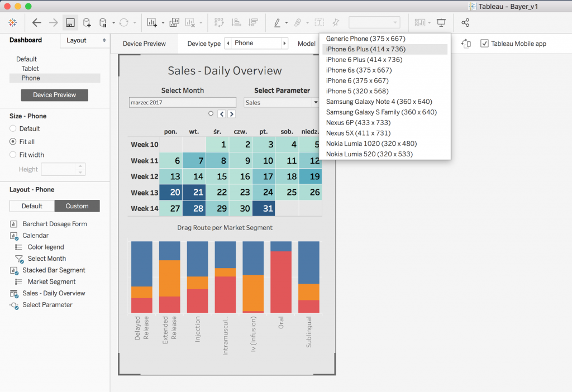572x392 pixels.
Task: Click the Highlight pen tool icon
Action: [277, 23]
